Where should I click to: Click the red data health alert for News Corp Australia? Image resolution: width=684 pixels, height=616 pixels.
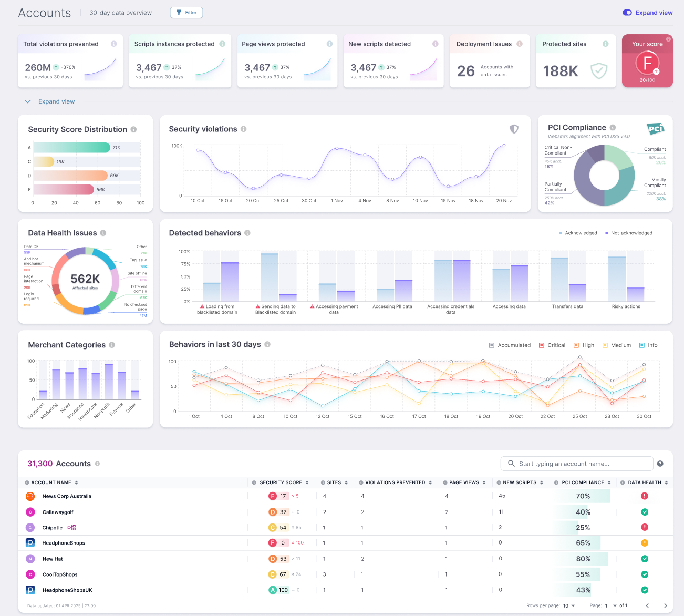(x=644, y=496)
